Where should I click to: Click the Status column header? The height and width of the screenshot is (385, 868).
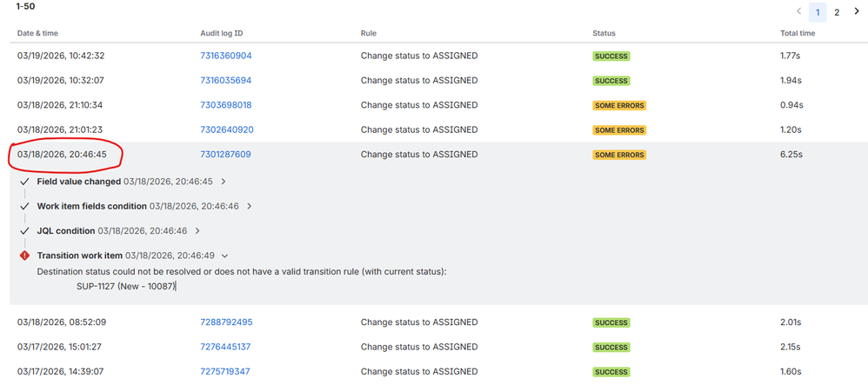(x=604, y=33)
